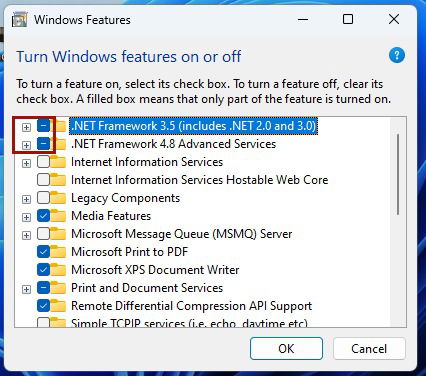Select the .NET Framework 4.8 Advanced Services label

click(174, 144)
